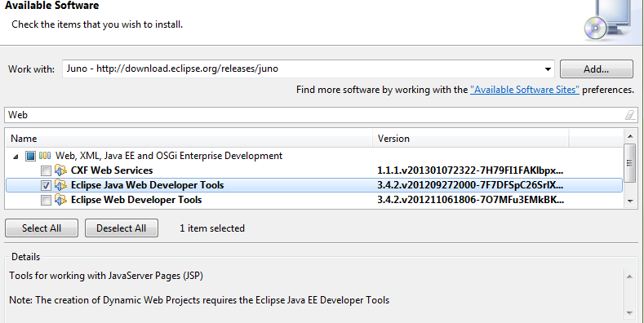644x323 pixels.
Task: Select the CXF Web Services row name
Action: [112, 170]
